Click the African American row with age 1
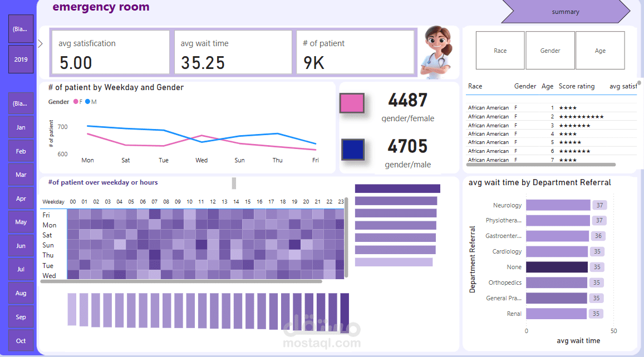This screenshot has width=644, height=357. click(x=551, y=107)
